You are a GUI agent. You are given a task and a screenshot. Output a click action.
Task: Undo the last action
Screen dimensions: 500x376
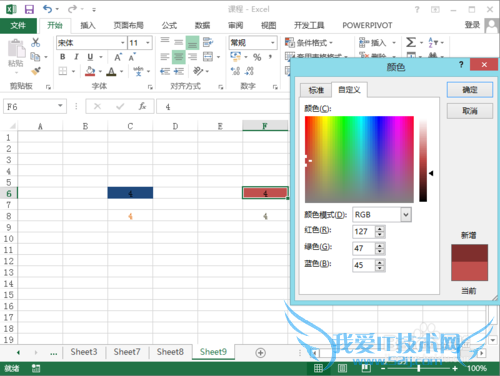(47, 9)
